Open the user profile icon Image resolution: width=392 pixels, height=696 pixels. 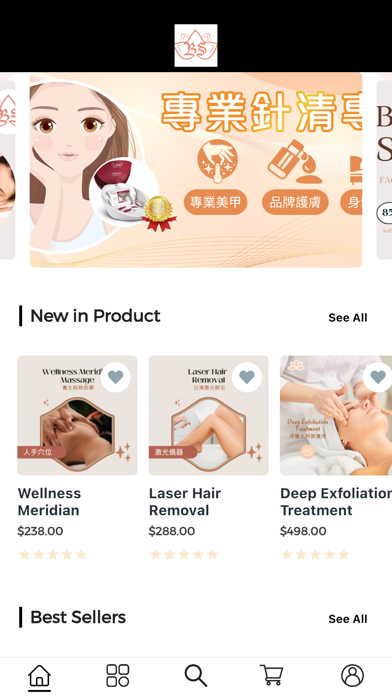click(352, 676)
